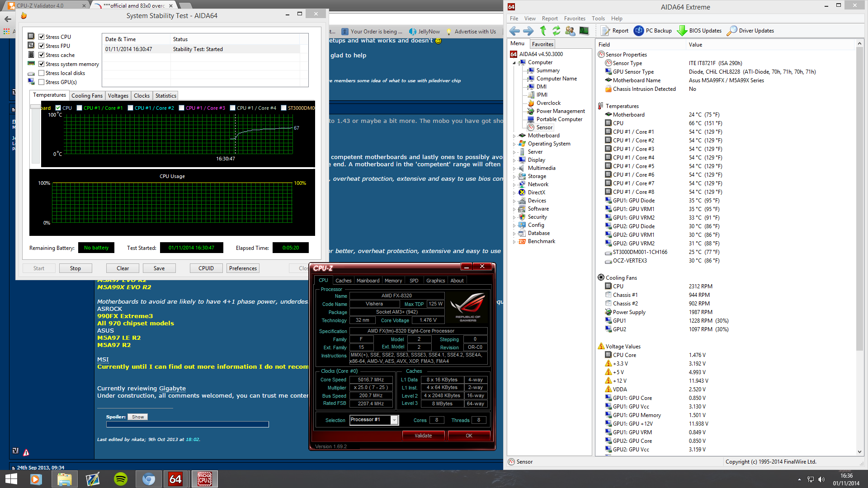Click the user management icon in AIDA64 toolbar

pos(570,31)
